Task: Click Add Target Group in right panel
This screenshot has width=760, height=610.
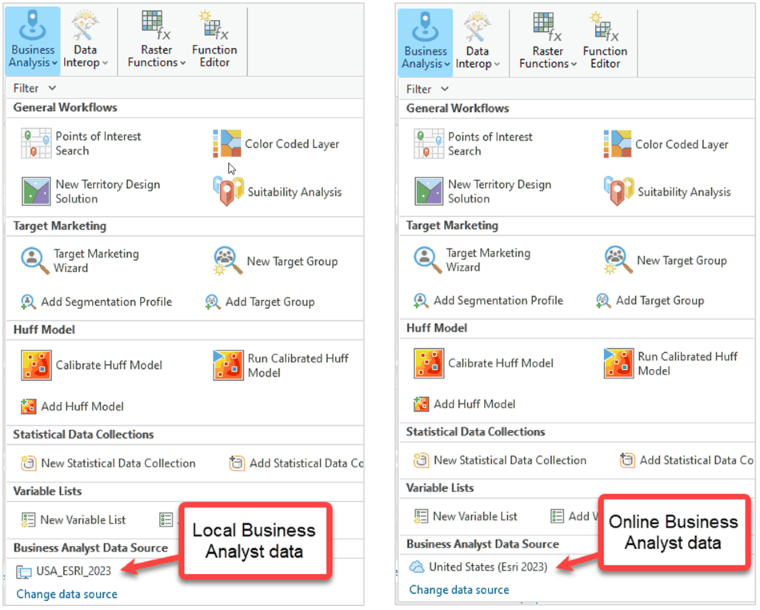Action: [x=650, y=300]
